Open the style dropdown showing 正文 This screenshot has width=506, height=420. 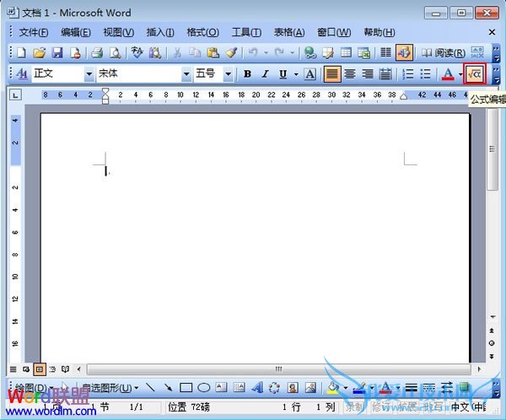[89, 74]
